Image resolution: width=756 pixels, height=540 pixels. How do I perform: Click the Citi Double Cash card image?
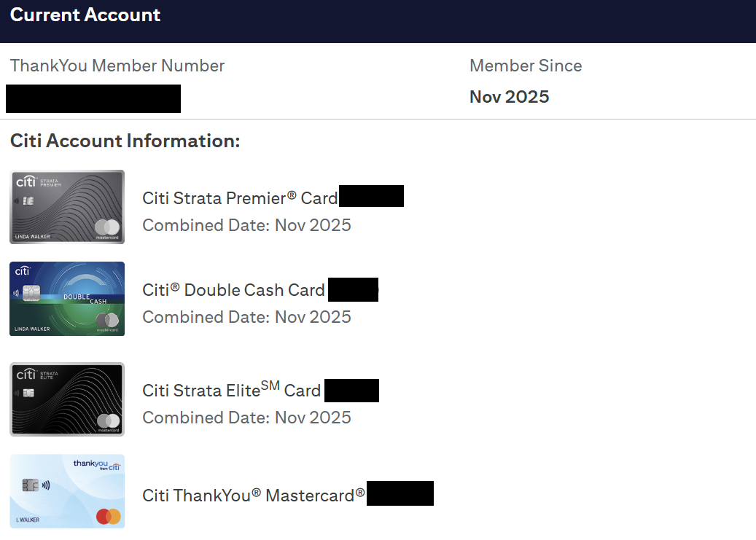click(x=67, y=299)
